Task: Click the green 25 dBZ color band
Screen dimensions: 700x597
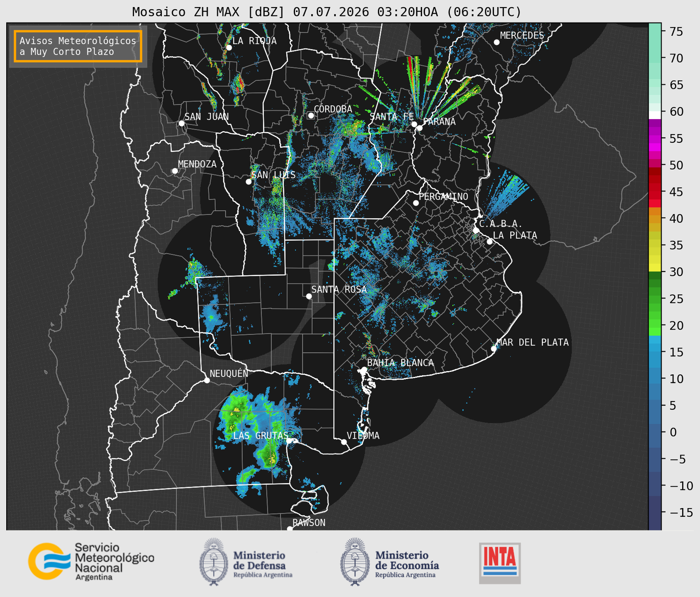Action: (x=655, y=299)
